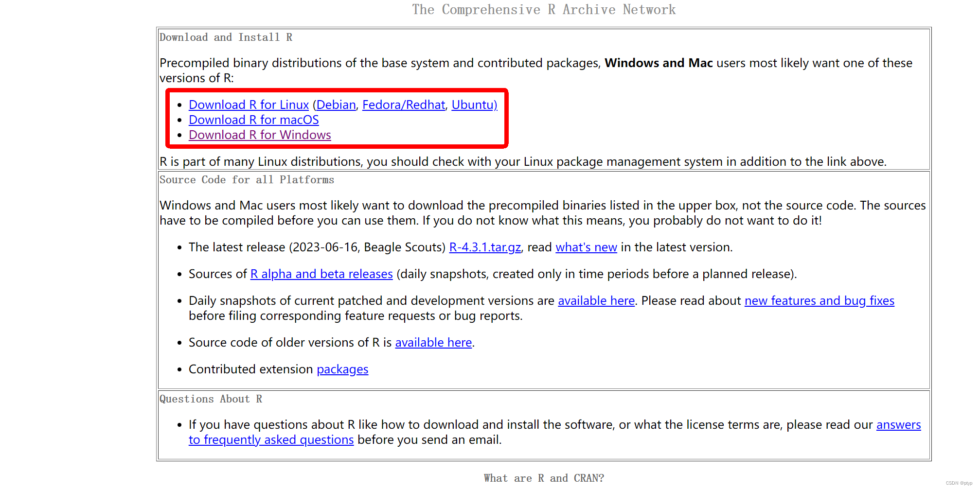This screenshot has width=980, height=490.
Task: Open answers to frequently asked questions link
Action: tap(898, 424)
